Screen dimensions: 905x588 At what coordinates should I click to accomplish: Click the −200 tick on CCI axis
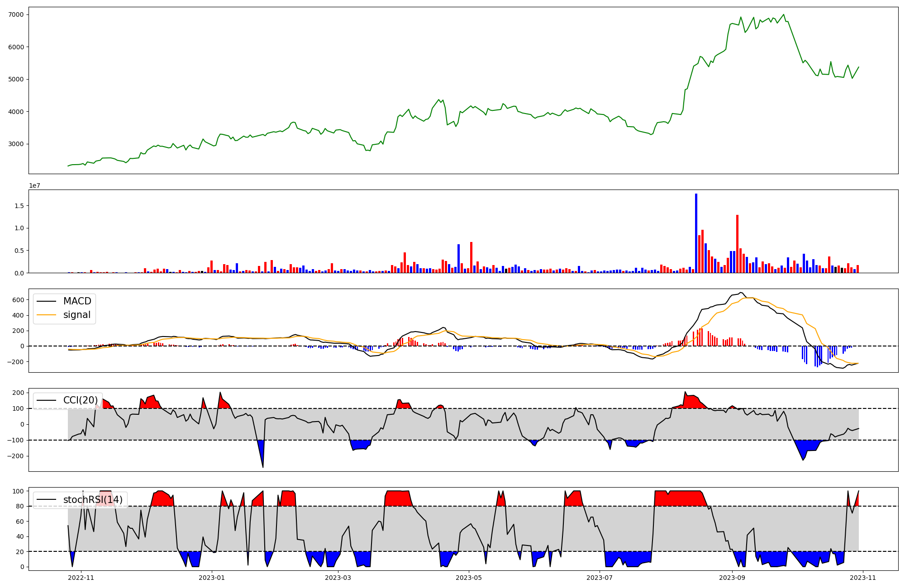(x=16, y=456)
